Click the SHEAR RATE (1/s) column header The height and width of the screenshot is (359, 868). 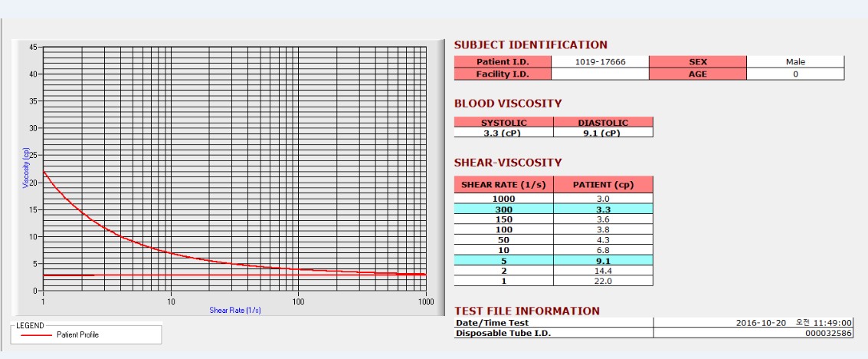click(x=504, y=184)
